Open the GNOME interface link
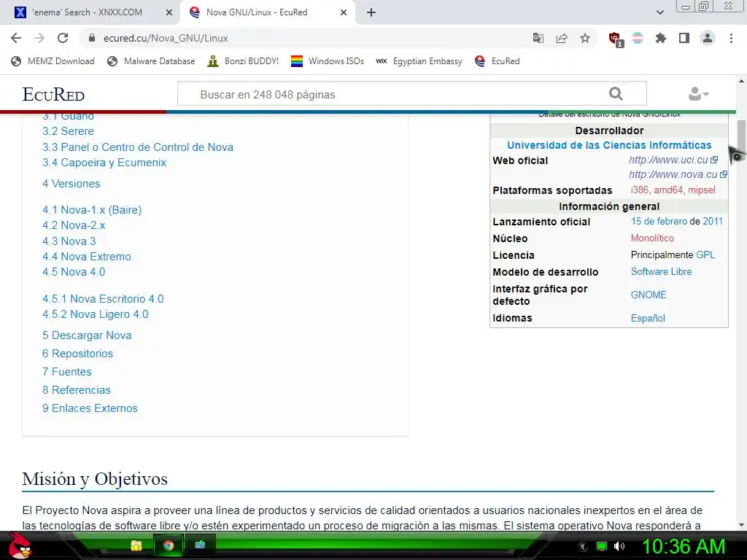 (649, 295)
